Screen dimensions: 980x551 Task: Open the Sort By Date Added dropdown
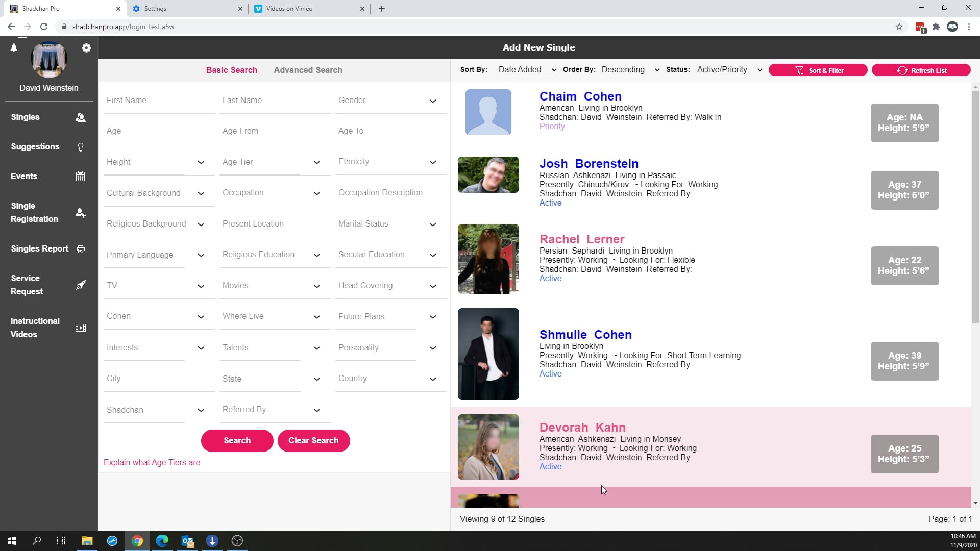click(x=527, y=70)
